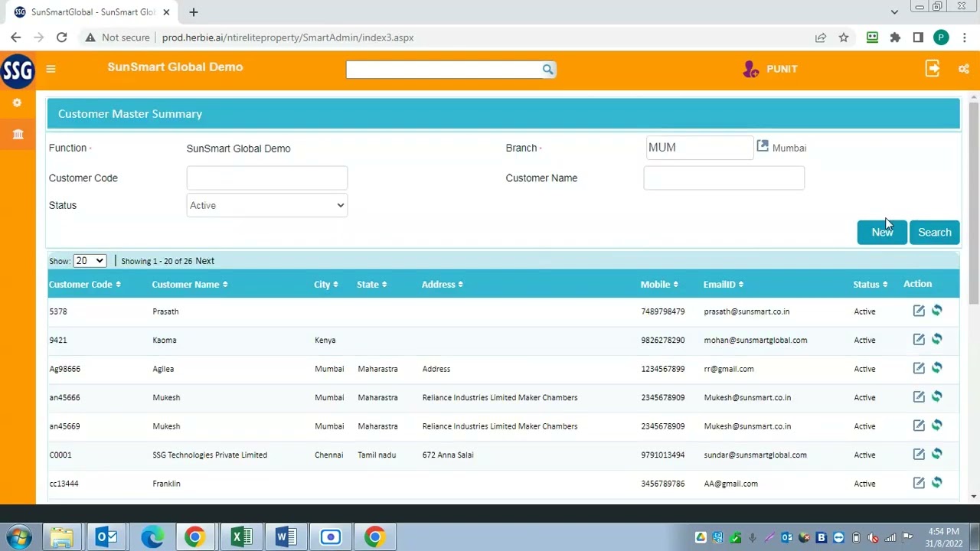980x551 pixels.
Task: Click refresh icon for Franklin row
Action: tap(937, 482)
